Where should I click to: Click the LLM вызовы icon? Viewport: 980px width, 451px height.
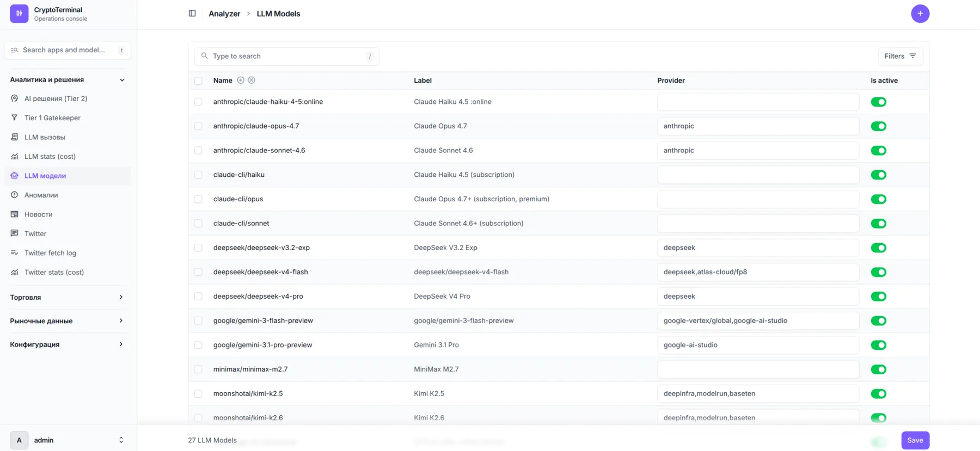click(x=15, y=137)
